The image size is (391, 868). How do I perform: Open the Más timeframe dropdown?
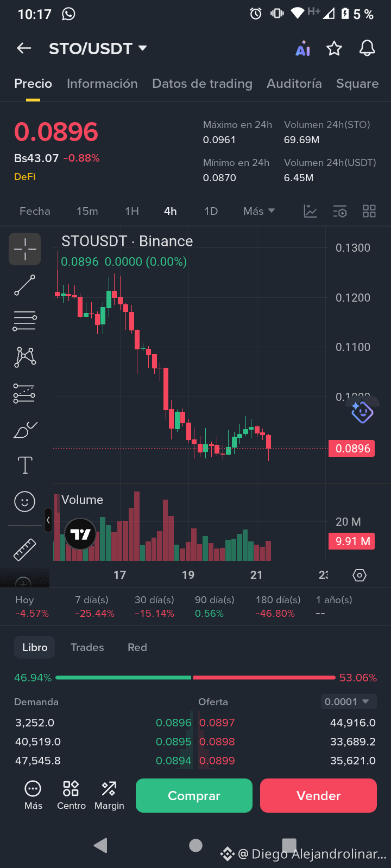[x=259, y=211]
